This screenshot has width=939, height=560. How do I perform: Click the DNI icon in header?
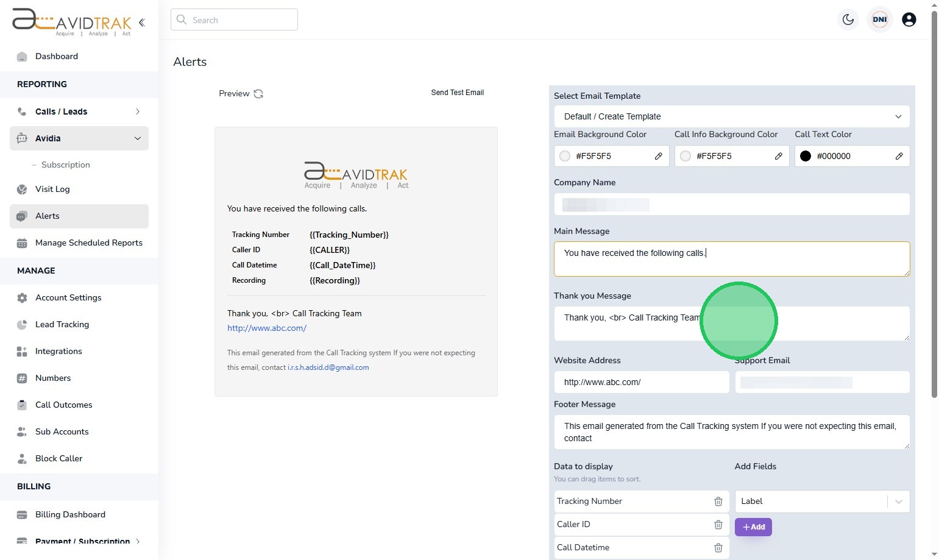(x=879, y=19)
